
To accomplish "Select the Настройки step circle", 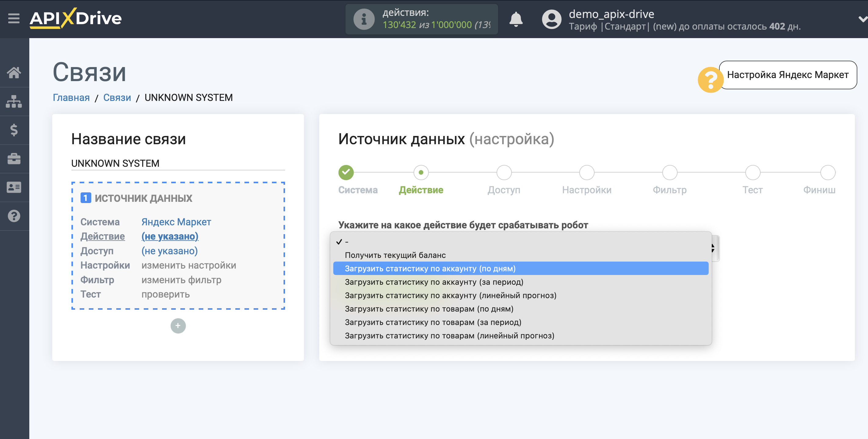I will point(587,172).
